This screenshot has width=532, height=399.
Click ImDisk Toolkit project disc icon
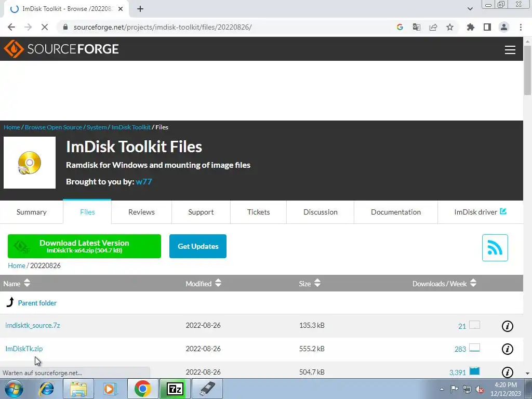click(x=30, y=163)
